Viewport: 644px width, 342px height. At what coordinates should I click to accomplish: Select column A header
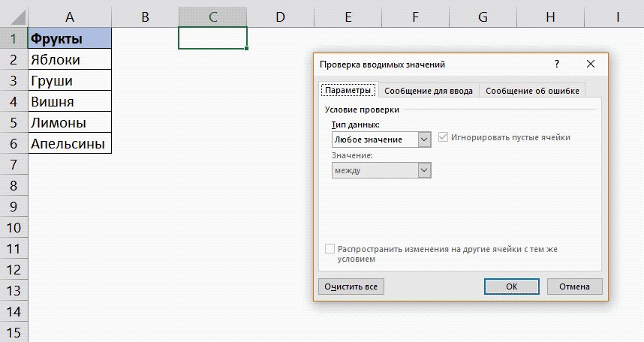(x=69, y=16)
